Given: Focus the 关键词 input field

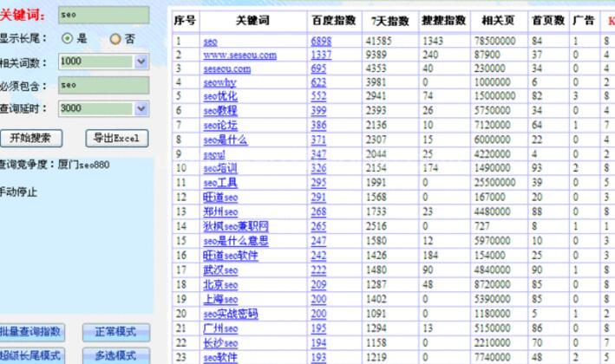Looking at the screenshot, I should 103,15.
